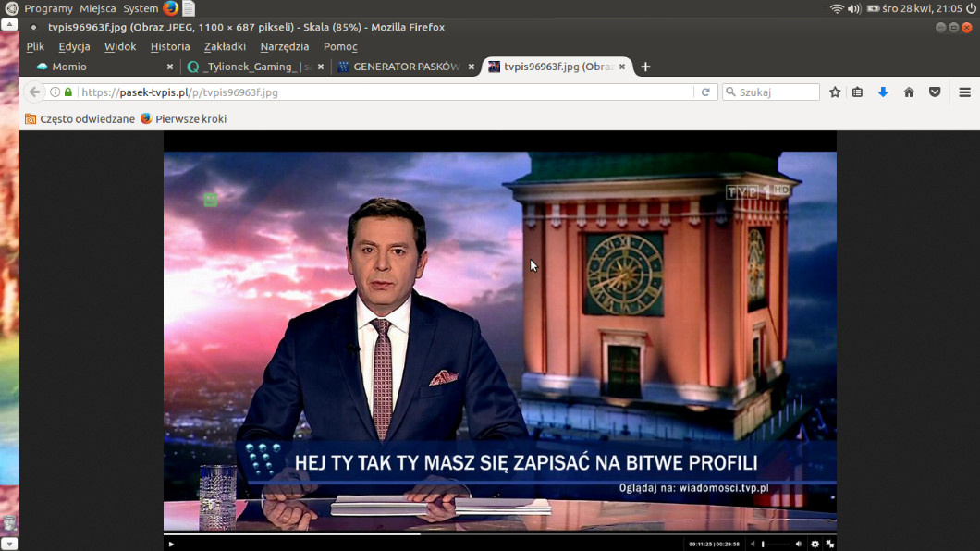Click the Szukaj search field
The width and height of the screenshot is (980, 551).
tap(777, 92)
